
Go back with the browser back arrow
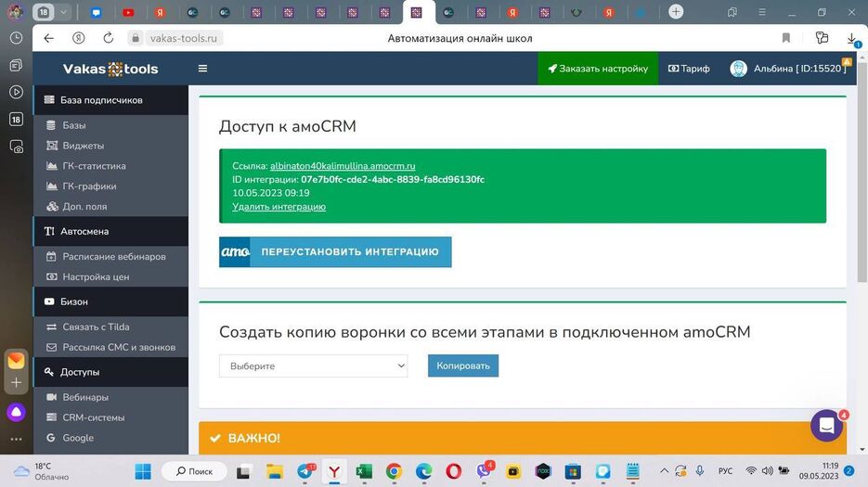pos(49,38)
